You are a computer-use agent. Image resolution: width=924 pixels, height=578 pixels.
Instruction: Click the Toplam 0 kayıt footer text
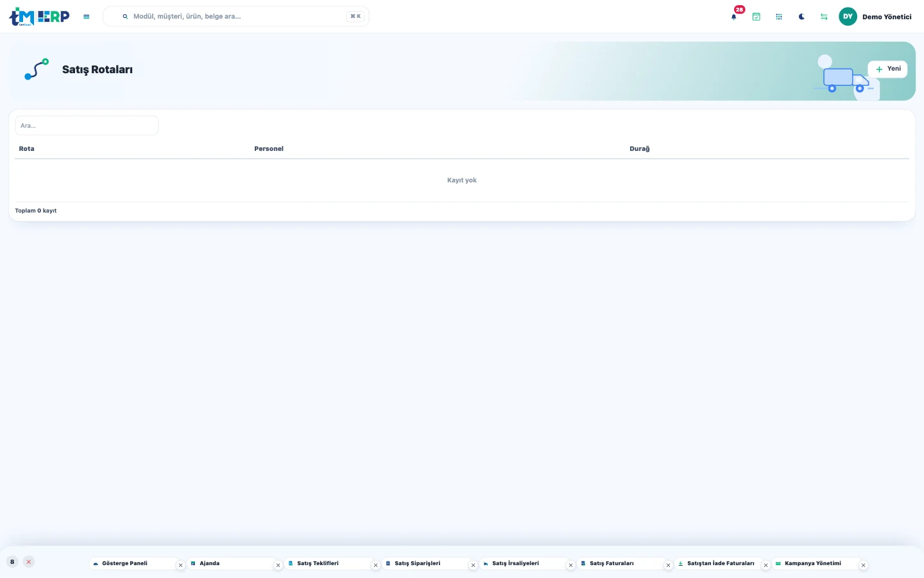tap(36, 211)
